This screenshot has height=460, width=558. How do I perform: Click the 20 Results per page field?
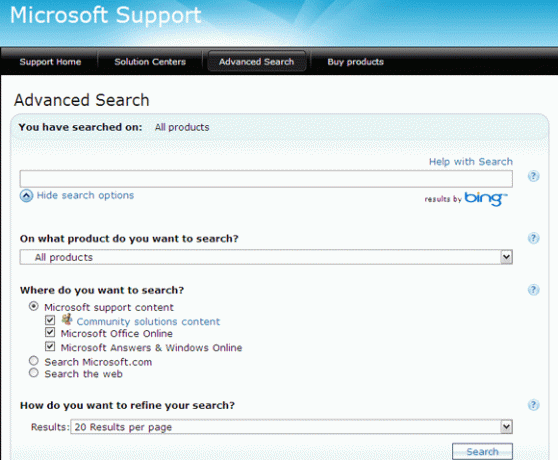(x=291, y=427)
